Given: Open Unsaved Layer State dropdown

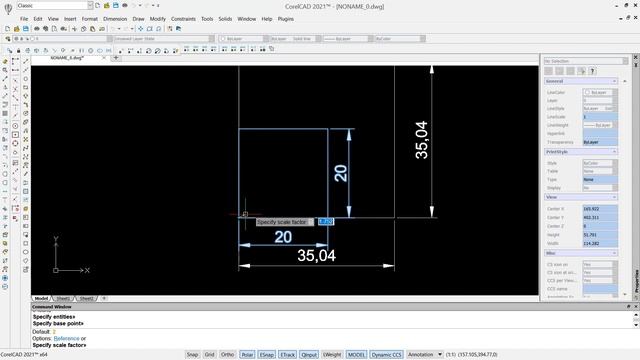Looking at the screenshot, I should 211,39.
